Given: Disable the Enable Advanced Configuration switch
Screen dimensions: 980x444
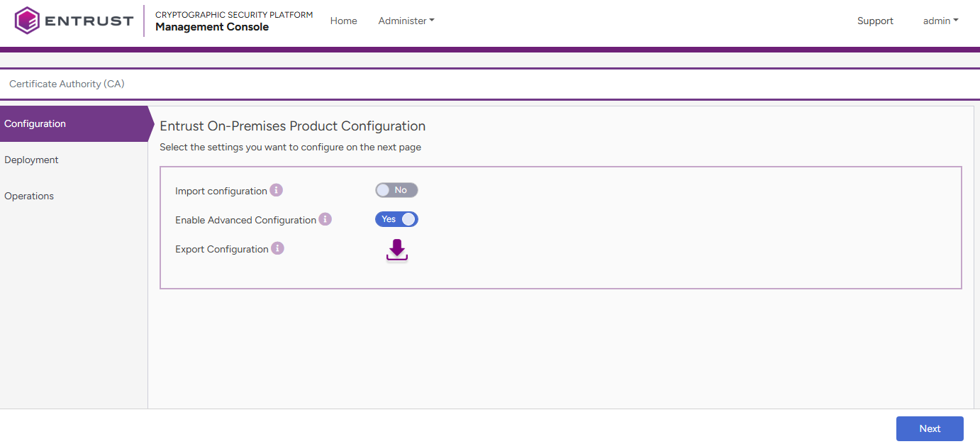Looking at the screenshot, I should 396,219.
